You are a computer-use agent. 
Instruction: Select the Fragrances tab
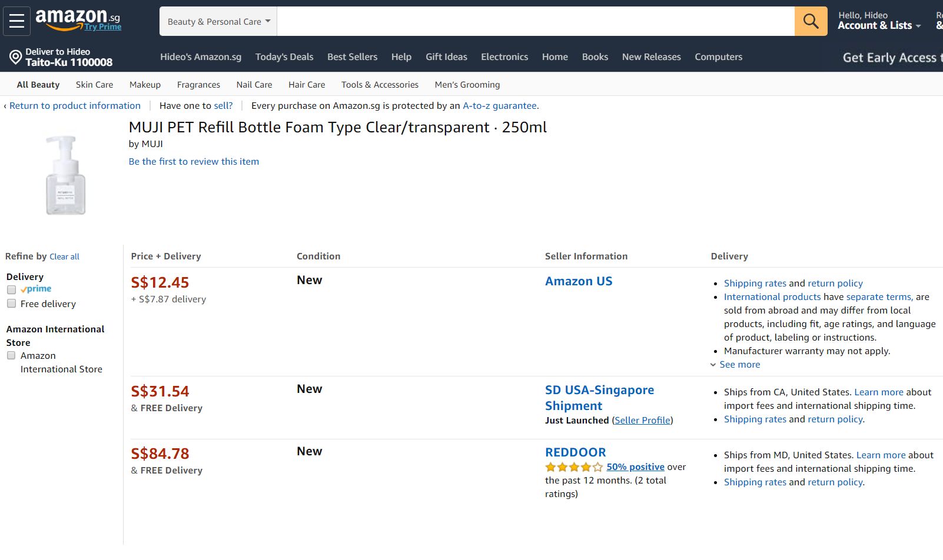coord(198,85)
